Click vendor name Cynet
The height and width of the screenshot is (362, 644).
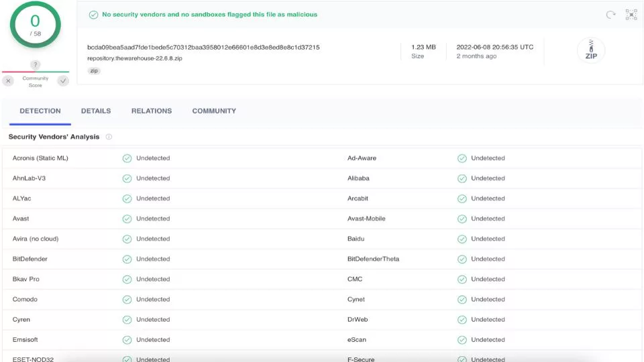356,299
